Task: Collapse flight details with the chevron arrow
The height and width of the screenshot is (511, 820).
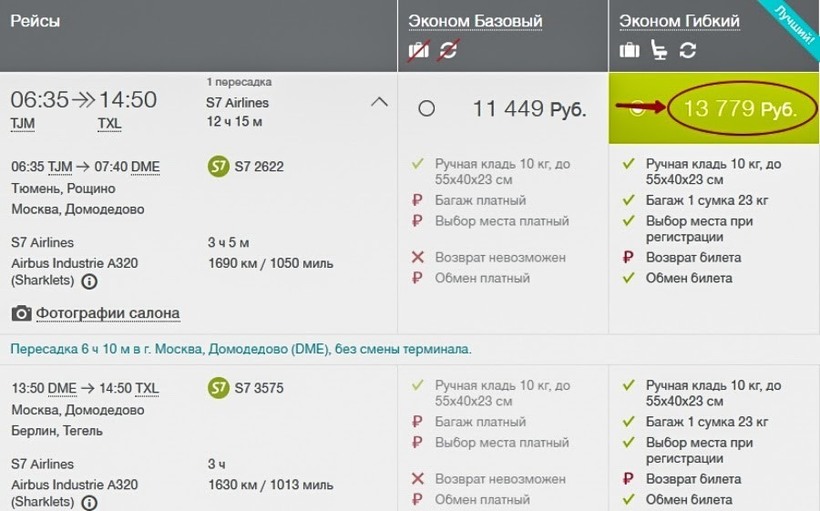Action: [x=379, y=101]
